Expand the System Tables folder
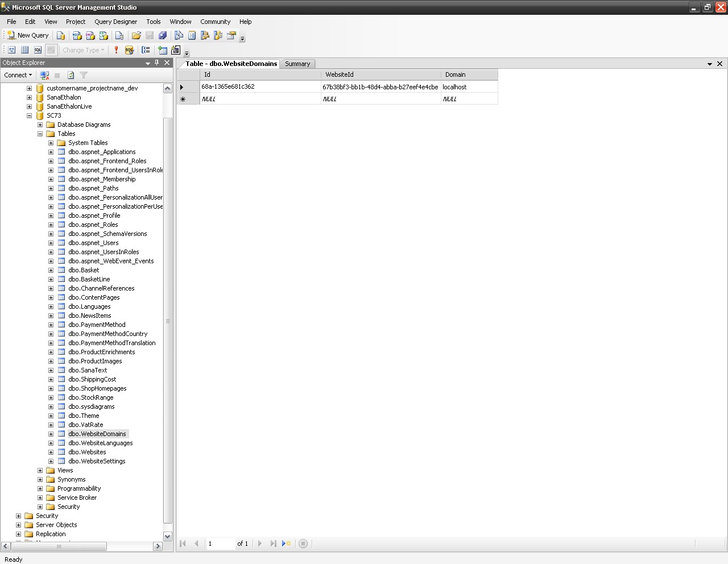Image resolution: width=728 pixels, height=564 pixels. (x=51, y=143)
